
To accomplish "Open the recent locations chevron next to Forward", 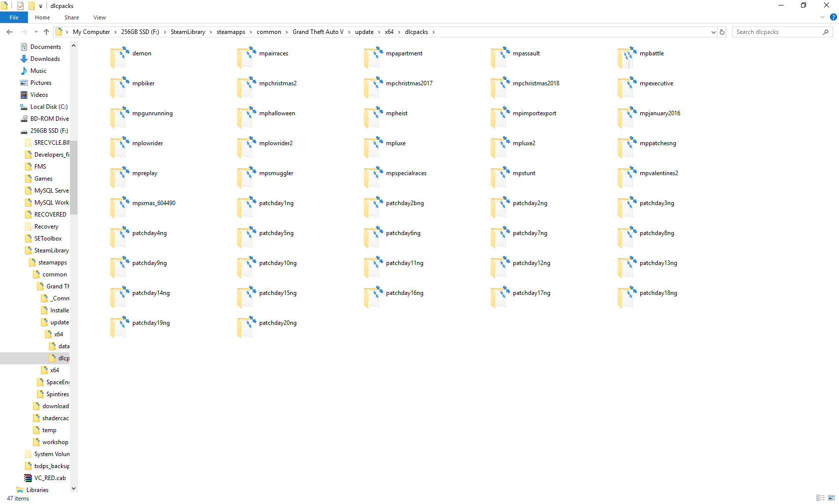I will coord(35,31).
